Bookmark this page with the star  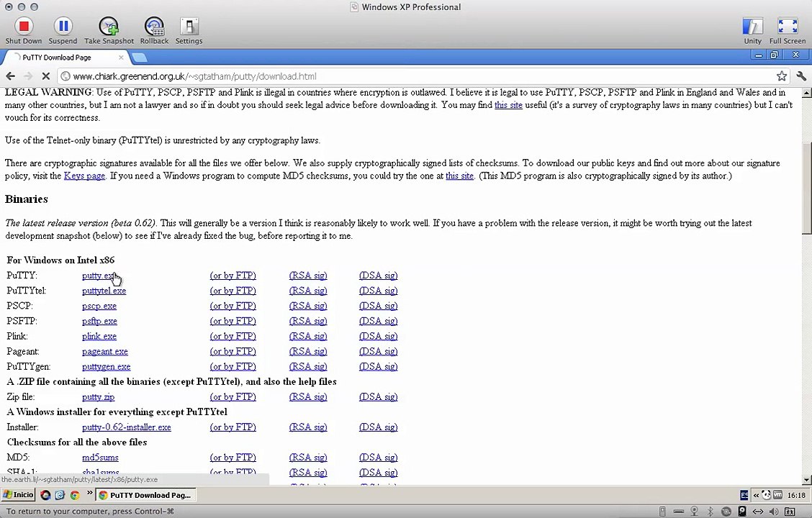click(x=782, y=76)
